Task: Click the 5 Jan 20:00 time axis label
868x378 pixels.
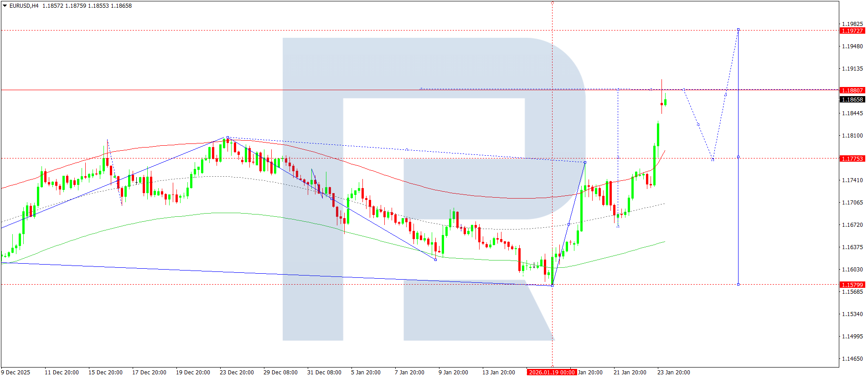Action: tap(366, 372)
